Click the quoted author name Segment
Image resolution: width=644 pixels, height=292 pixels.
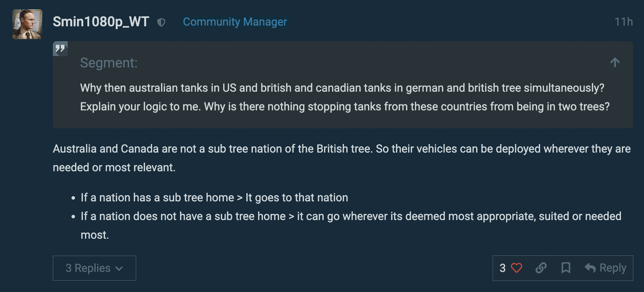(x=109, y=63)
